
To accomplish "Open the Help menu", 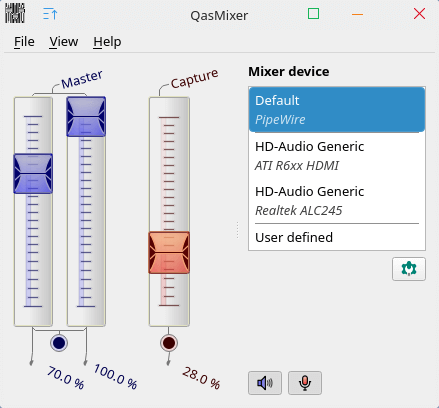I will [x=107, y=42].
